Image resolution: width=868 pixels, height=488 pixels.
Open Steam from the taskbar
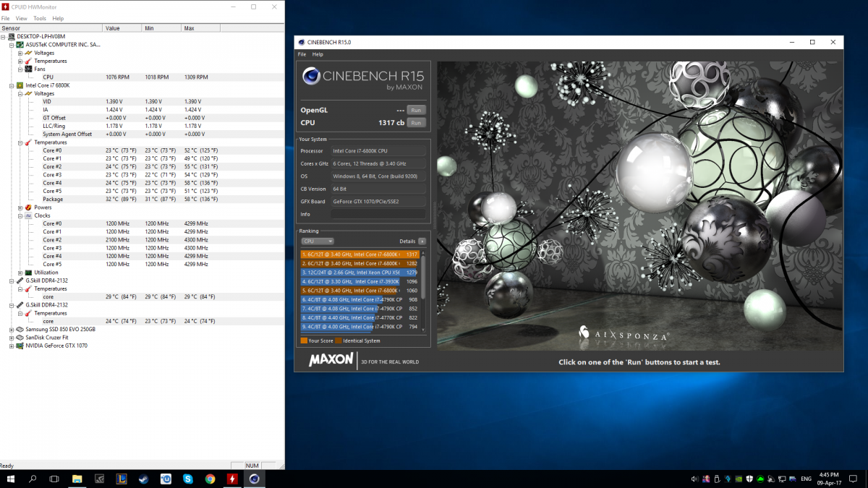144,479
